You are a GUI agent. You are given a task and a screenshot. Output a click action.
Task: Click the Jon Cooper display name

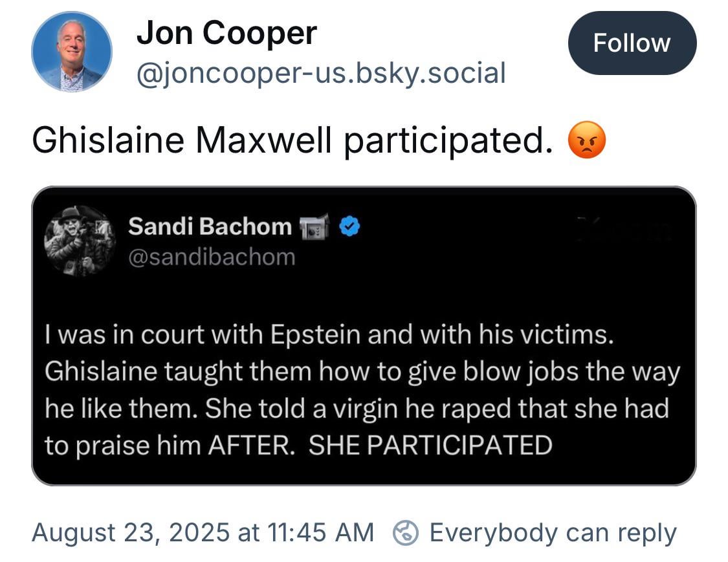226,33
